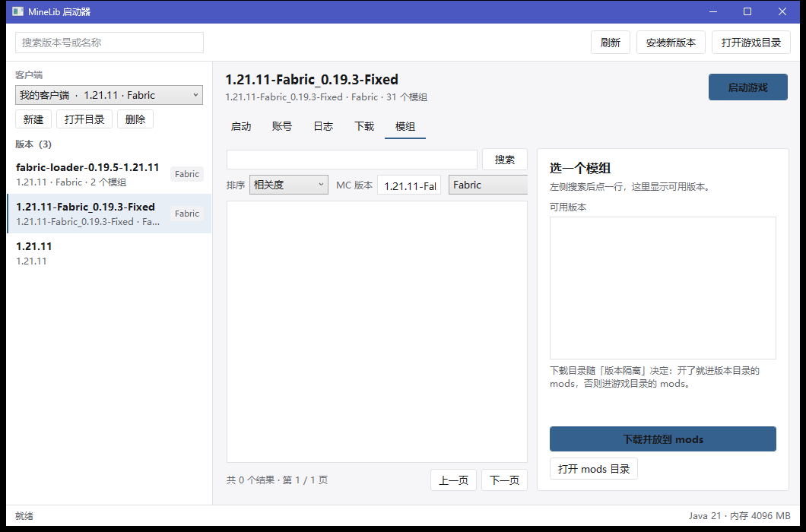The height and width of the screenshot is (532, 806).
Task: Click the 共 0 个结果 page counter text
Action: pyautogui.click(x=277, y=480)
